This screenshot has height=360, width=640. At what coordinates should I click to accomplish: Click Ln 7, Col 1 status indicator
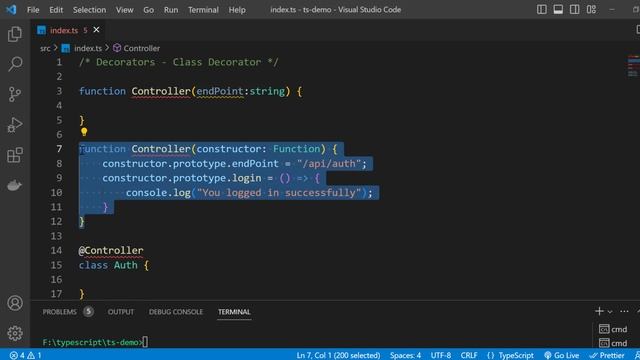(338, 355)
